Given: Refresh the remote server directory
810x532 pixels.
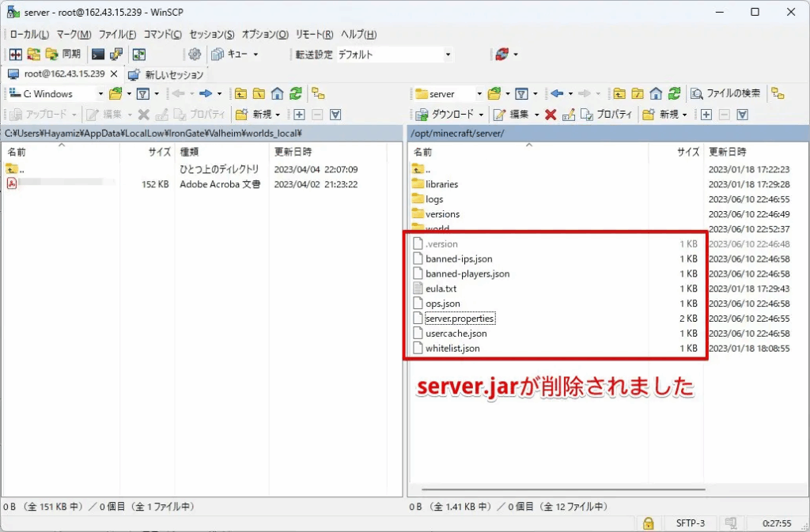Looking at the screenshot, I should click(x=675, y=93).
